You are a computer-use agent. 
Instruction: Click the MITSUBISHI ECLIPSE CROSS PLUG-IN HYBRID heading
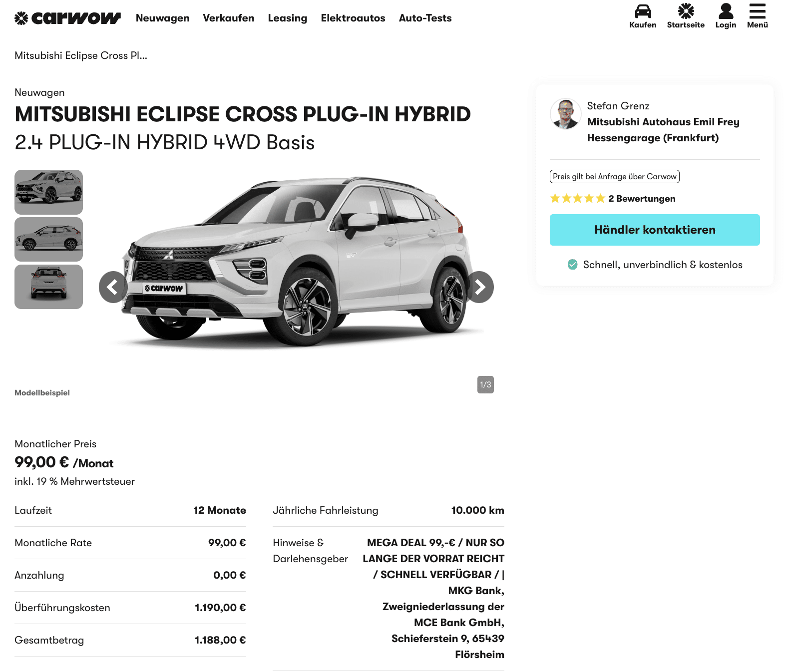243,114
